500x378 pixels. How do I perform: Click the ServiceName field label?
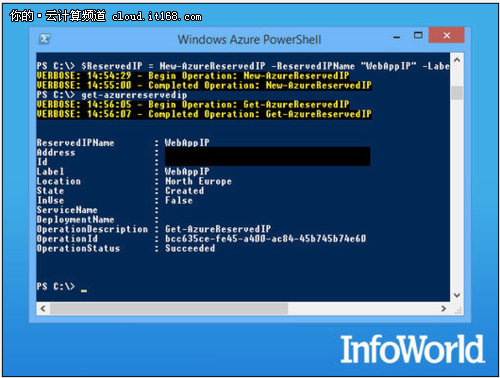pyautogui.click(x=67, y=210)
